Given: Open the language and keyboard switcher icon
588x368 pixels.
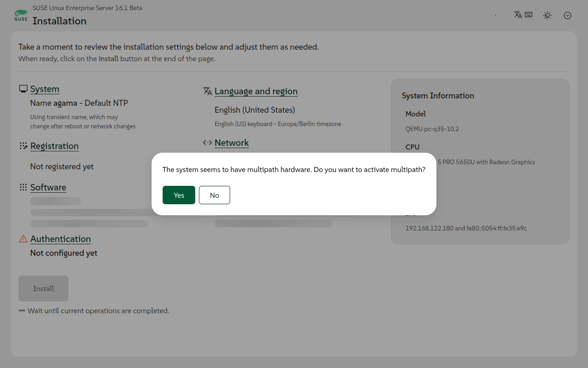Looking at the screenshot, I should click(x=523, y=15).
